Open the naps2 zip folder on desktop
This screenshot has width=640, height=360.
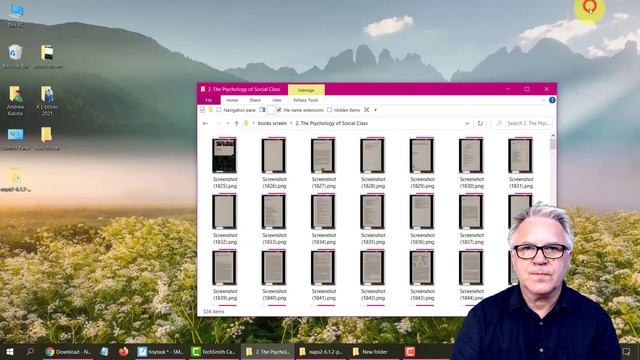tap(15, 180)
